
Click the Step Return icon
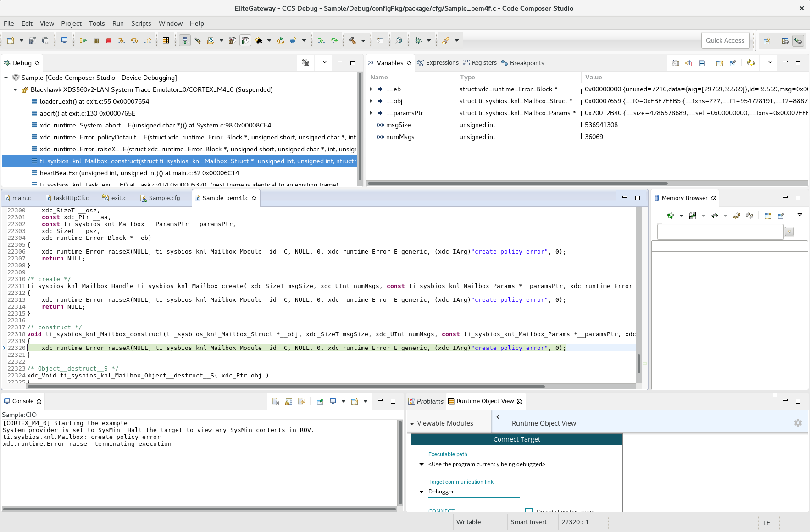pyautogui.click(x=148, y=40)
